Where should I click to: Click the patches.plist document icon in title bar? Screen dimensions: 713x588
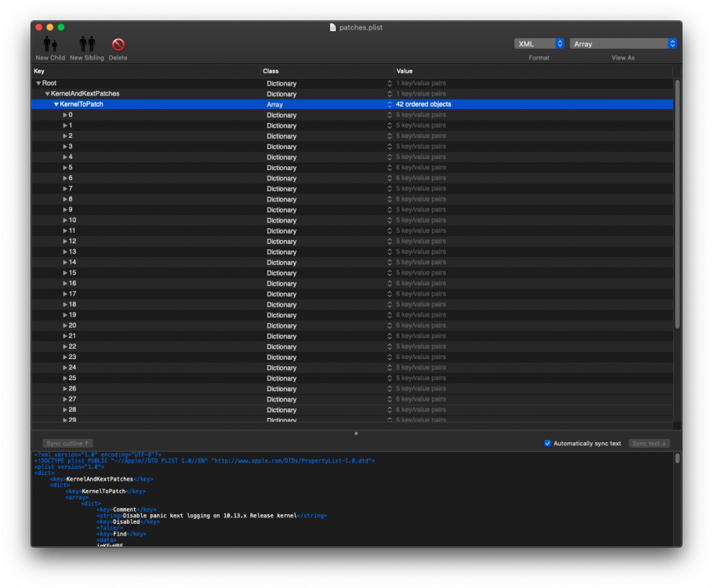pos(333,27)
